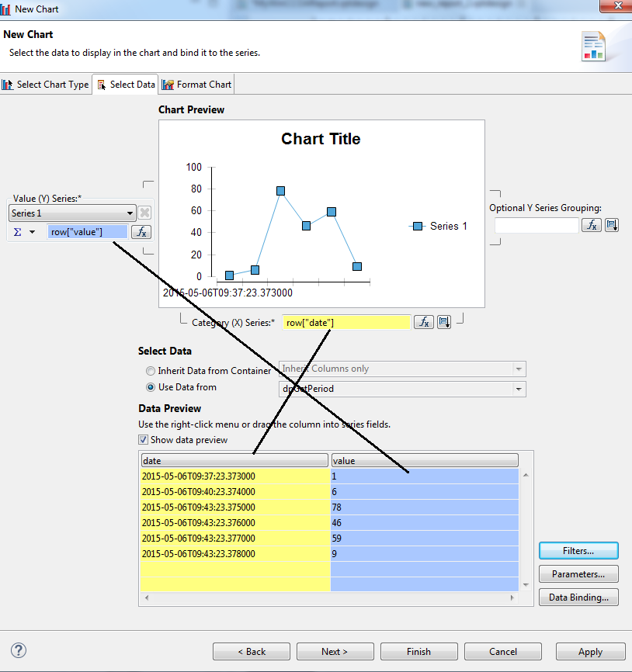Select the Use Data from radio button
Image resolution: width=632 pixels, height=672 pixels.
click(151, 387)
